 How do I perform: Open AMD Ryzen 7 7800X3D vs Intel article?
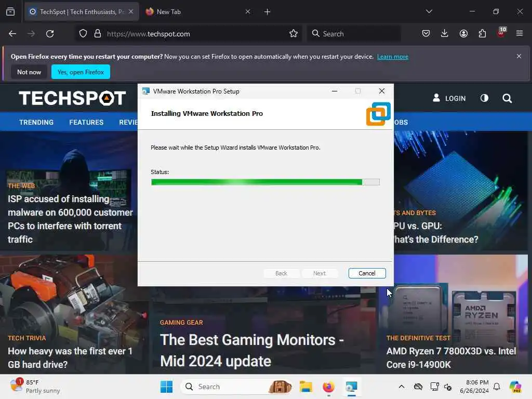pyautogui.click(x=451, y=357)
